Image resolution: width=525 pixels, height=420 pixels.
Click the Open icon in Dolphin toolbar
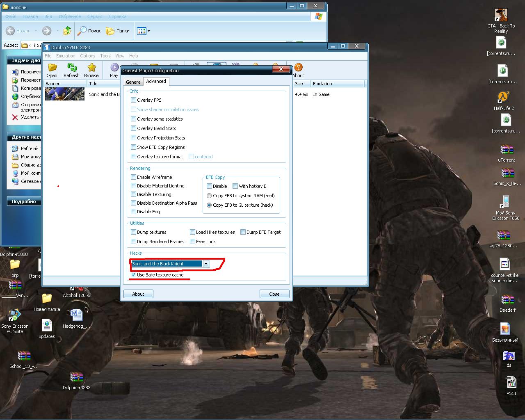coord(52,68)
